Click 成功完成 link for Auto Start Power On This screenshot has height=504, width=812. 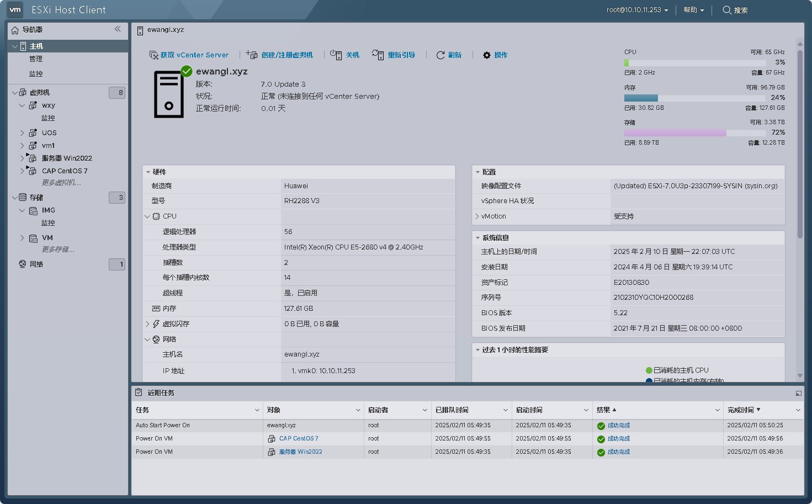pos(619,426)
